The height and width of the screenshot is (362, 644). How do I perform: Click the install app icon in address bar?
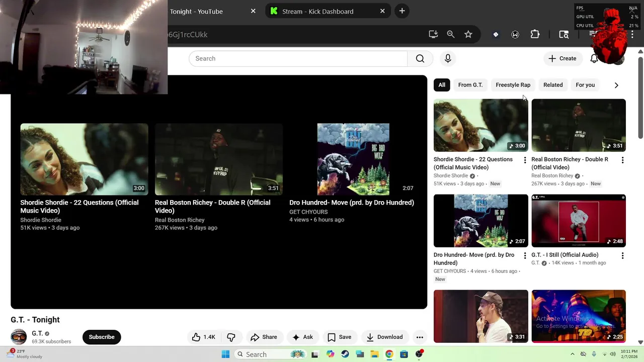(433, 34)
